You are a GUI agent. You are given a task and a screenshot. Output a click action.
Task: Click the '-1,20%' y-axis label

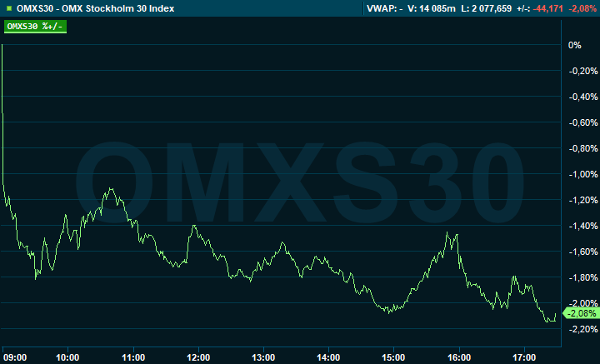(x=583, y=200)
